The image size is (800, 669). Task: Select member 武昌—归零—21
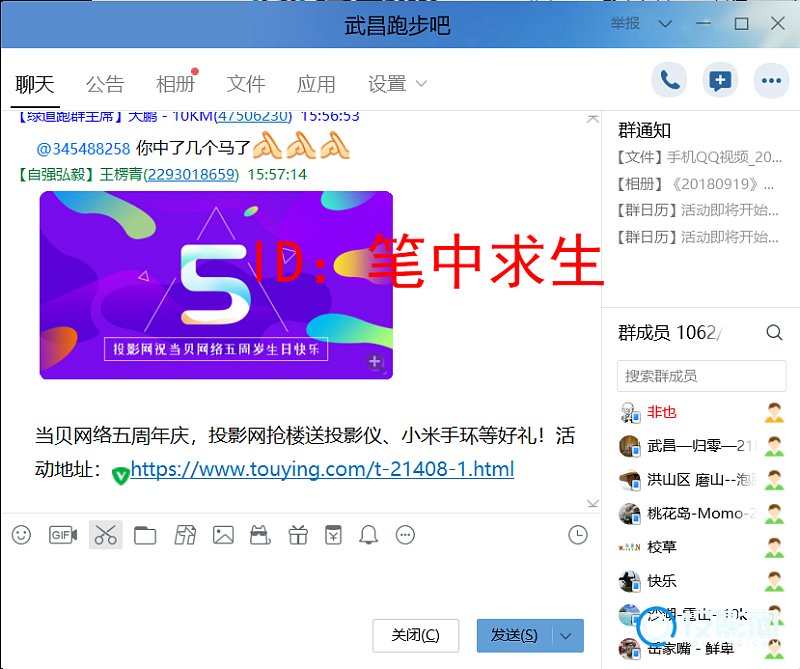701,446
